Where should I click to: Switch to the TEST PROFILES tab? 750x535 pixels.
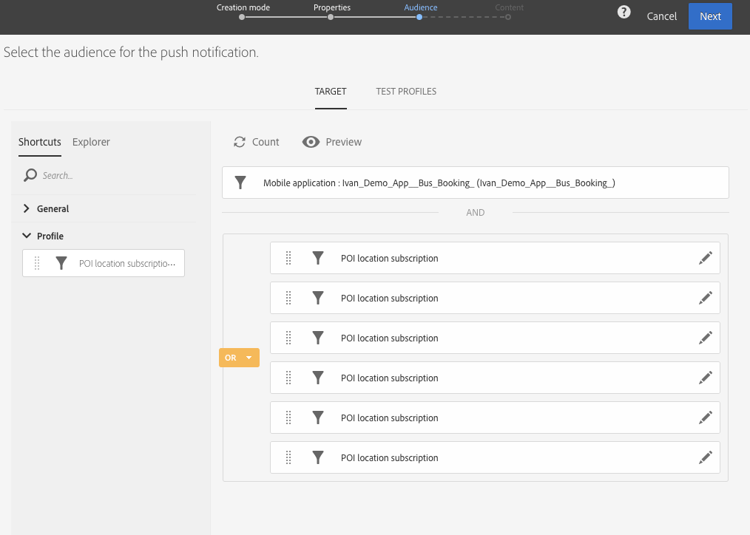point(406,91)
